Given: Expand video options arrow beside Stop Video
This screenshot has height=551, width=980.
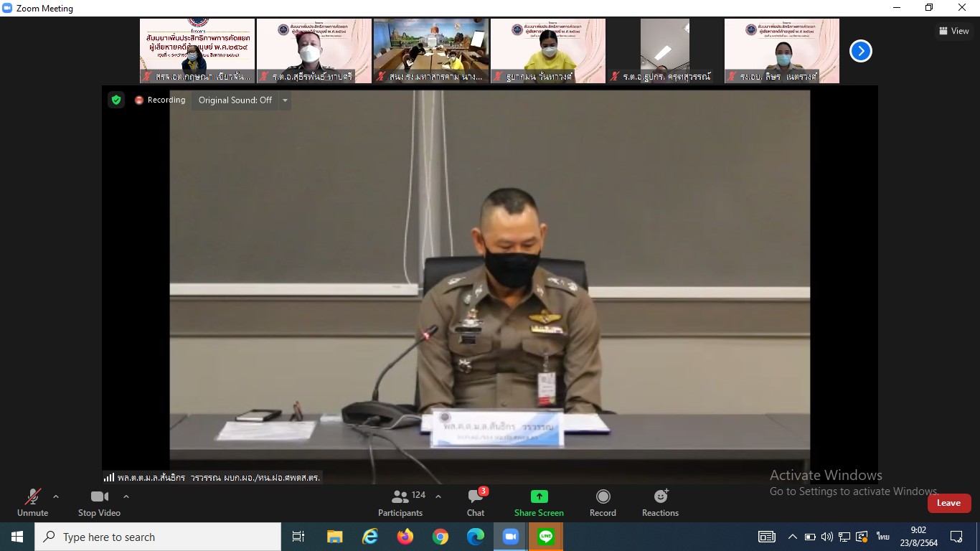Looking at the screenshot, I should (x=126, y=496).
